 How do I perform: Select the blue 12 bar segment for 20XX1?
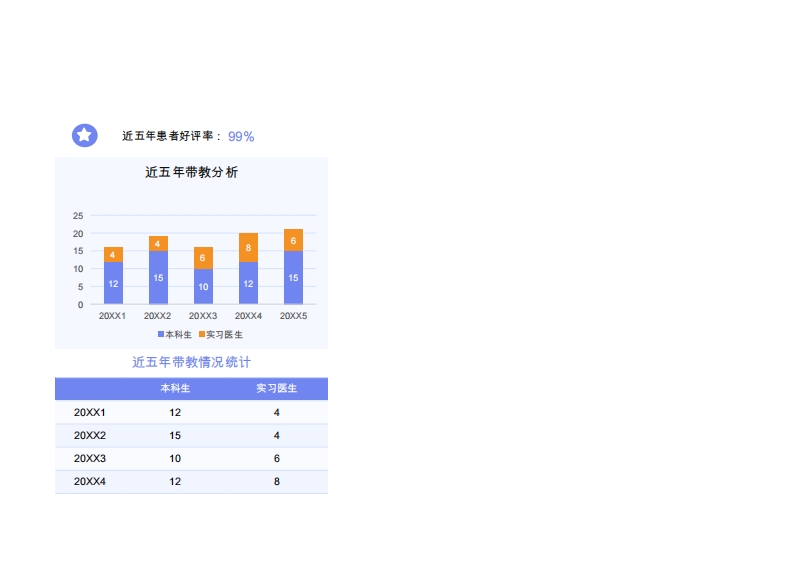coord(113,283)
